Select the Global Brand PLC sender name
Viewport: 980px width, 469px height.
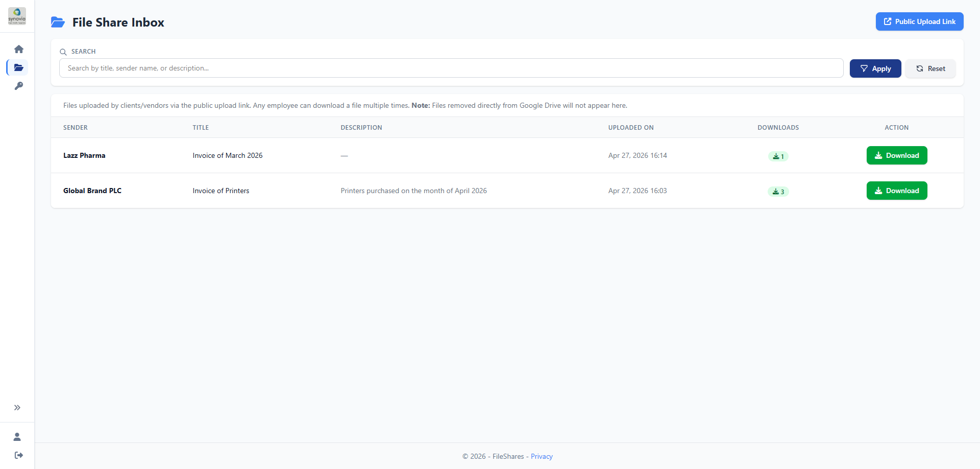[92, 191]
